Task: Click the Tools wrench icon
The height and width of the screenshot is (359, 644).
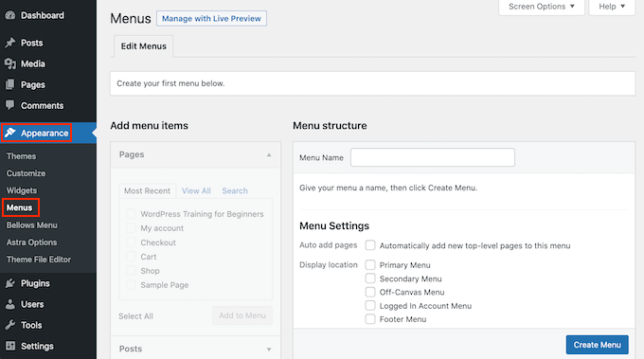Action: tap(9, 325)
